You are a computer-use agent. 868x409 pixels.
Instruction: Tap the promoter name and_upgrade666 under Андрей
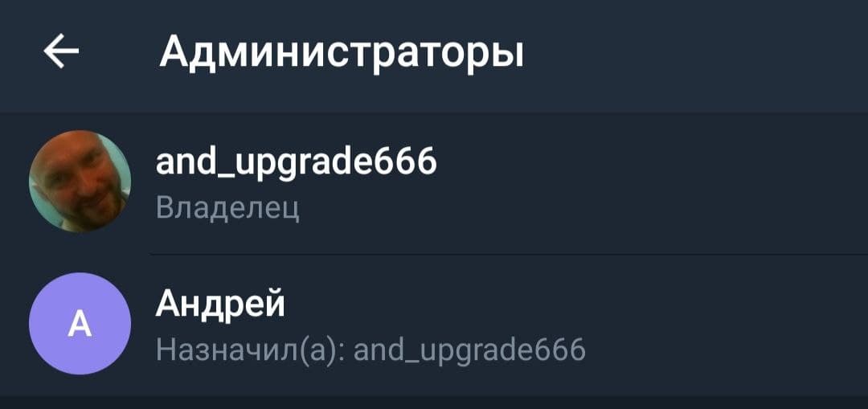tap(469, 351)
